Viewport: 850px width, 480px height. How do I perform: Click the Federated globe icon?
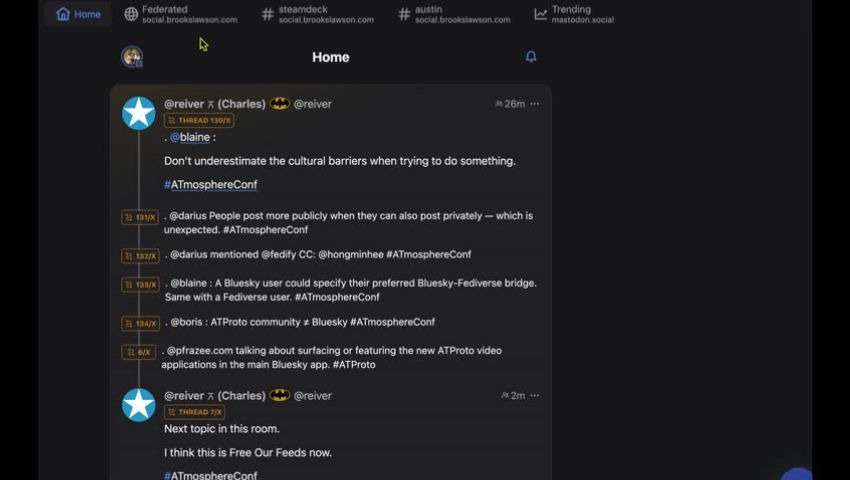(x=131, y=14)
